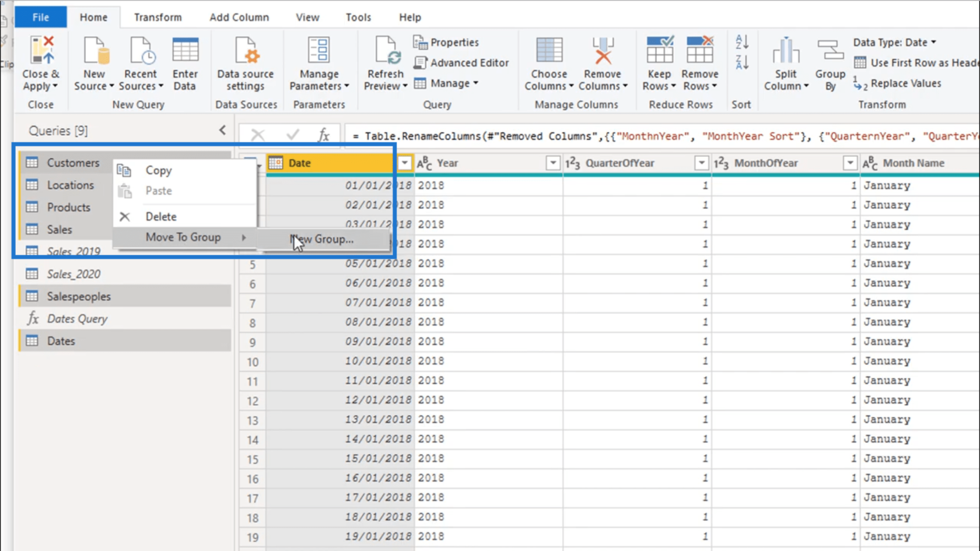Click Use First Row as Headers
Viewport: 980px width, 551px height.
916,62
